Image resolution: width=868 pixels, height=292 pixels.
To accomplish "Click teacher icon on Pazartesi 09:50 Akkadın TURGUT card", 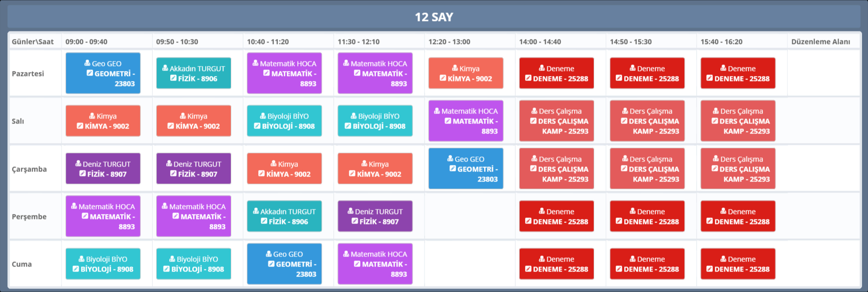I will tap(165, 68).
